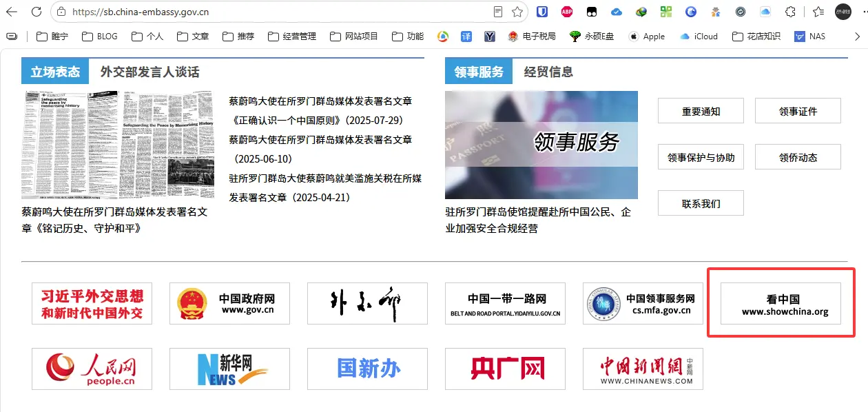Image resolution: width=868 pixels, height=412 pixels.
Task: Open the tab-stack icon in bookmarks bar
Action: click(11, 36)
